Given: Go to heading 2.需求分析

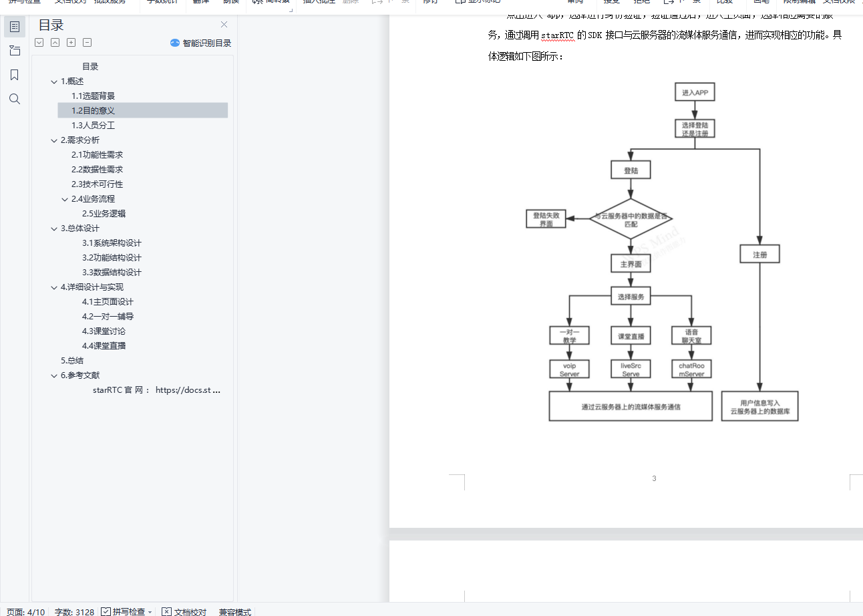Looking at the screenshot, I should [80, 140].
